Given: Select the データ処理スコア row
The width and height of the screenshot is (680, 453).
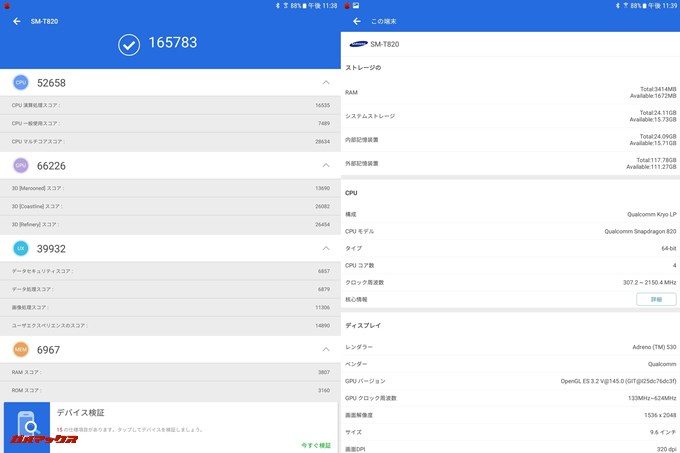Looking at the screenshot, I should [170, 289].
